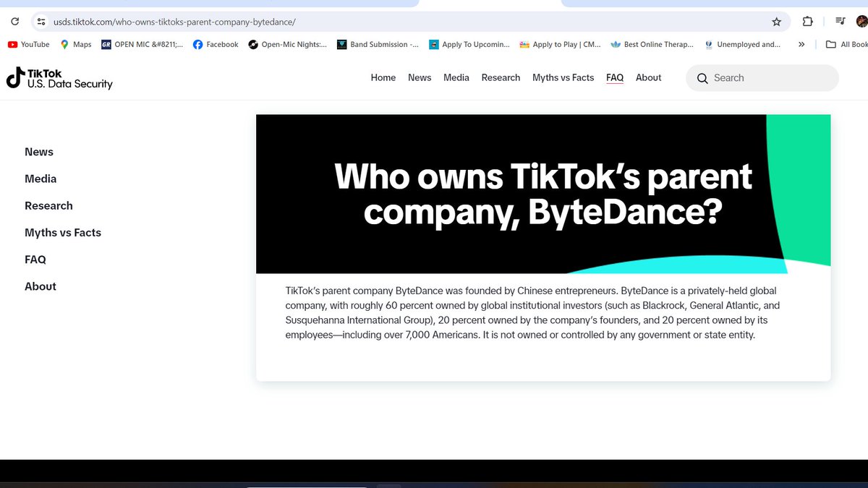Go to Myths vs Facts in sidebar
The height and width of the screenshot is (488, 868).
(63, 232)
